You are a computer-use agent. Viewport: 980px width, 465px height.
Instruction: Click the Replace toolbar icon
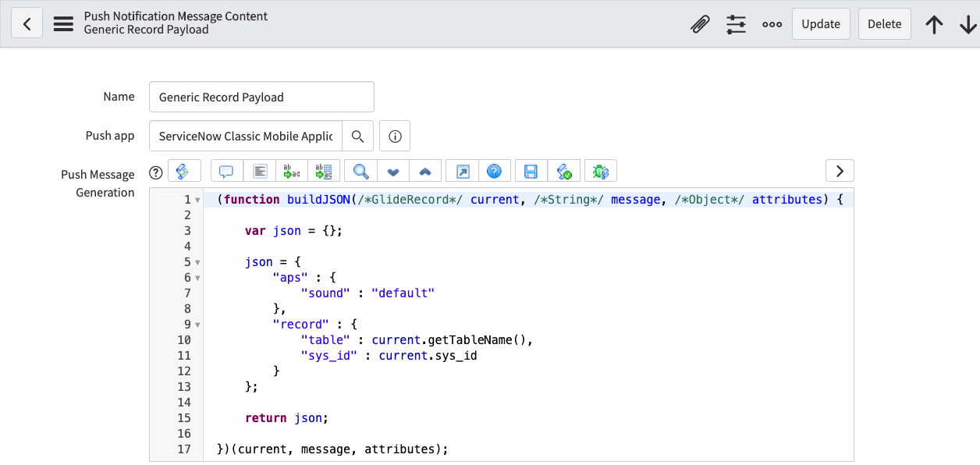292,171
